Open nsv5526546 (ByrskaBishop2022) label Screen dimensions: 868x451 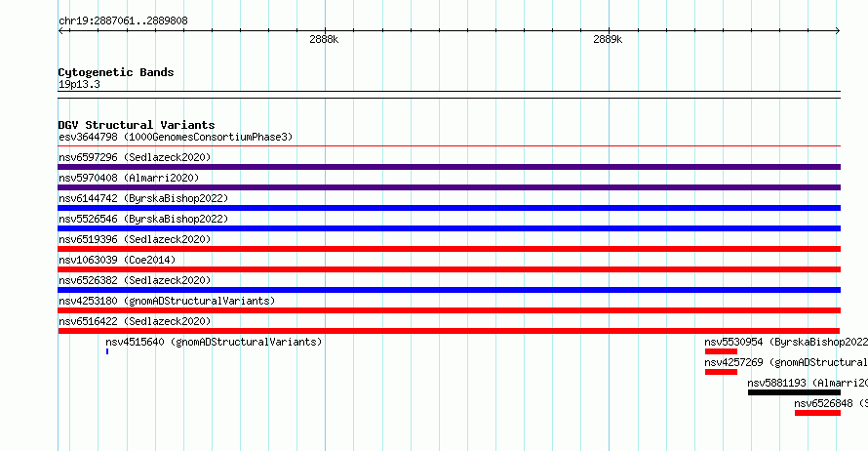(x=143, y=219)
